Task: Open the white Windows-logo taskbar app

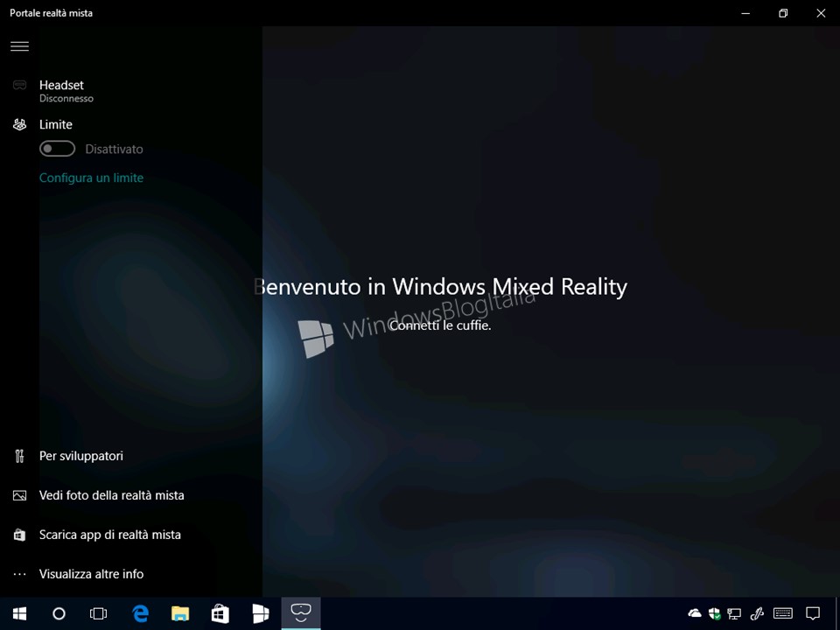Action: click(261, 614)
